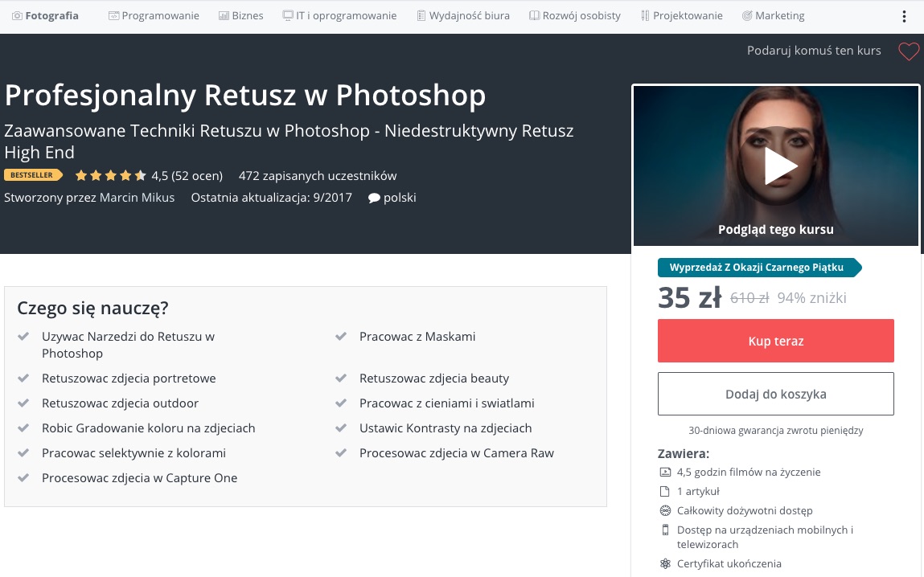
Task: Click the video icon beside 4,5 godzin filmów
Action: click(665, 473)
